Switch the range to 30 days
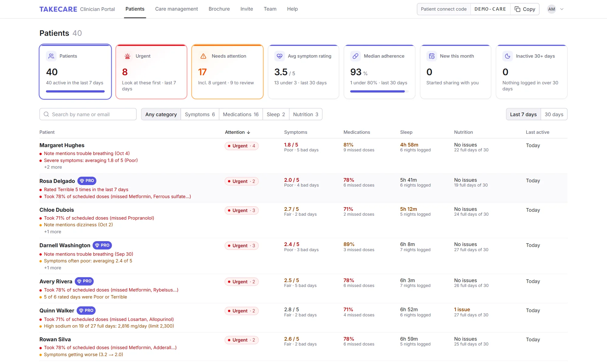 pos(554,114)
